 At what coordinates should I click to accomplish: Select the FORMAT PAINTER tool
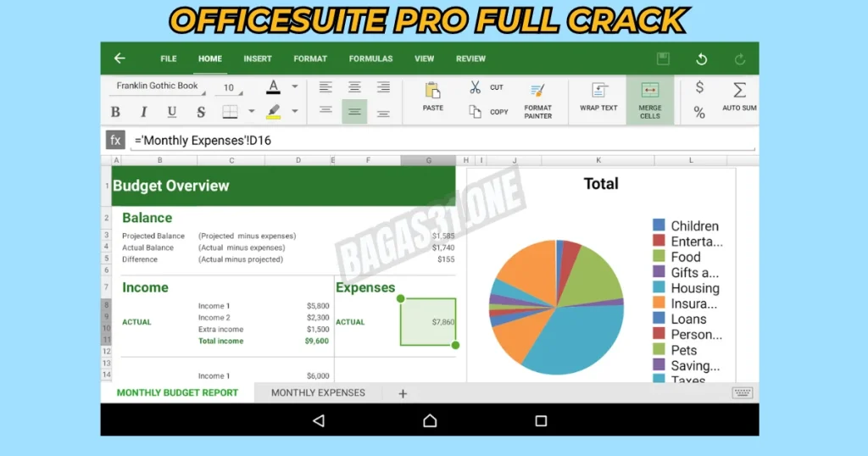[537, 101]
